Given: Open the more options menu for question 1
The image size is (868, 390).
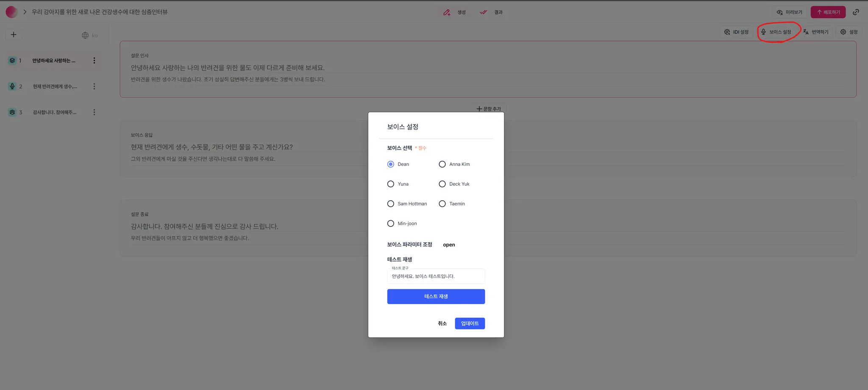Looking at the screenshot, I should click(x=94, y=61).
